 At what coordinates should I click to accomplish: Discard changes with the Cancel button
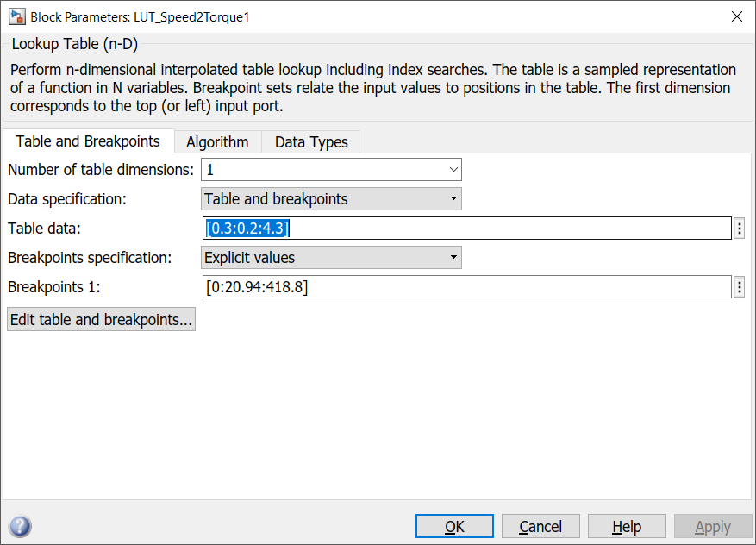pyautogui.click(x=540, y=526)
